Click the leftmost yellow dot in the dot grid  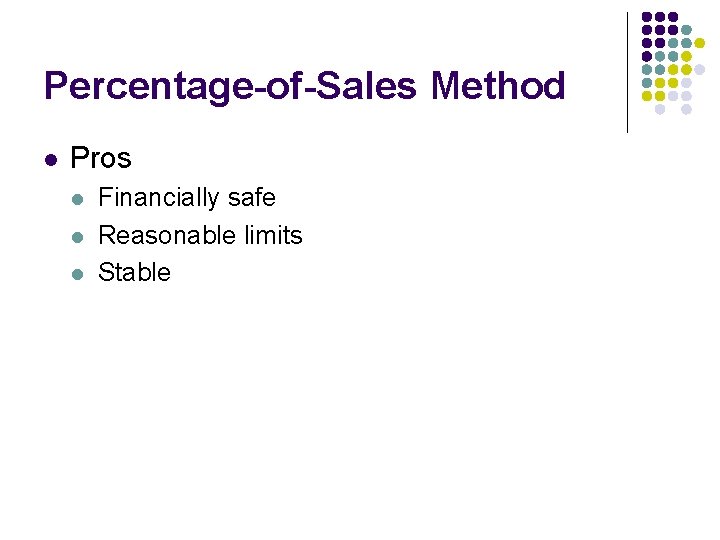coord(647,96)
